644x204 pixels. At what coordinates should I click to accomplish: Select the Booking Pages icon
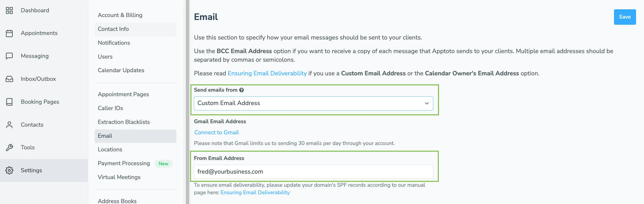(x=10, y=102)
